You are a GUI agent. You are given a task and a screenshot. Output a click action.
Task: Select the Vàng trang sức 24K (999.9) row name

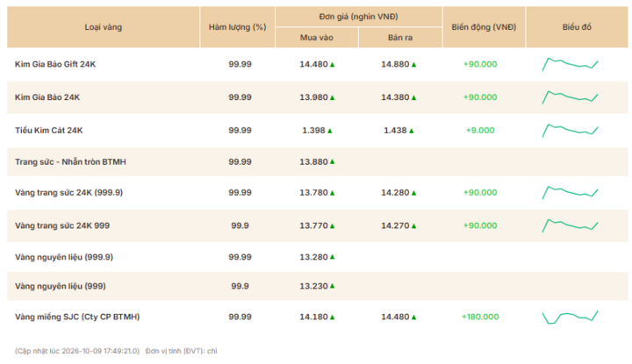click(x=69, y=193)
